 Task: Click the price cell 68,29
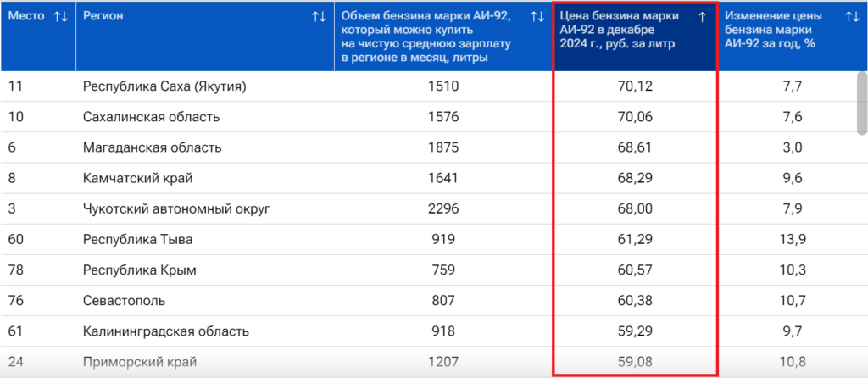coord(635,178)
